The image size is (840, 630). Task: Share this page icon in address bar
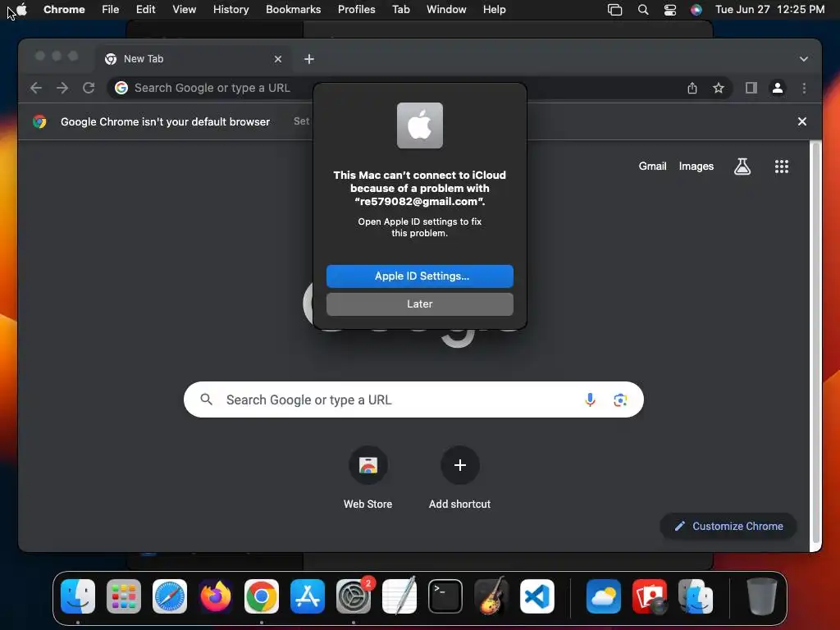click(692, 88)
